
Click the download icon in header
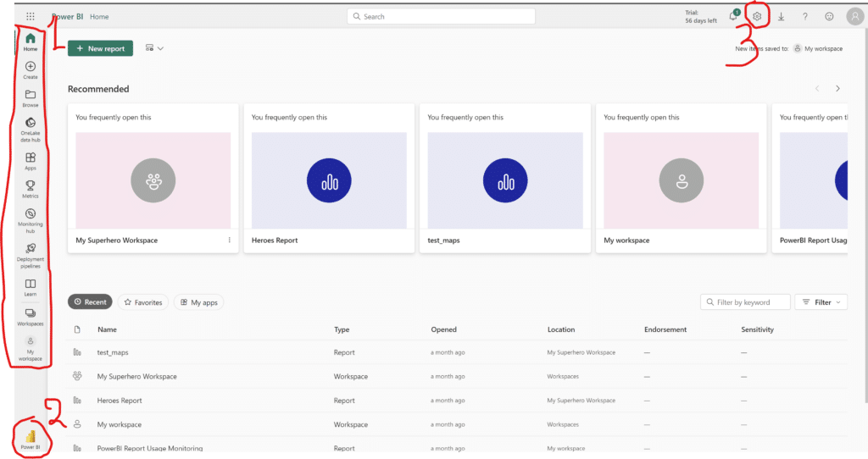click(781, 16)
